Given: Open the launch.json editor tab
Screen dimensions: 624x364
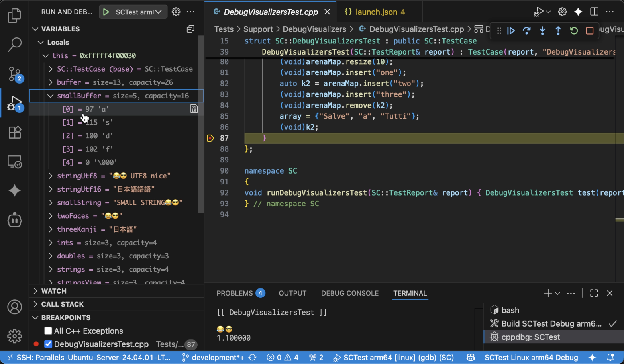Looking at the screenshot, I should point(375,12).
